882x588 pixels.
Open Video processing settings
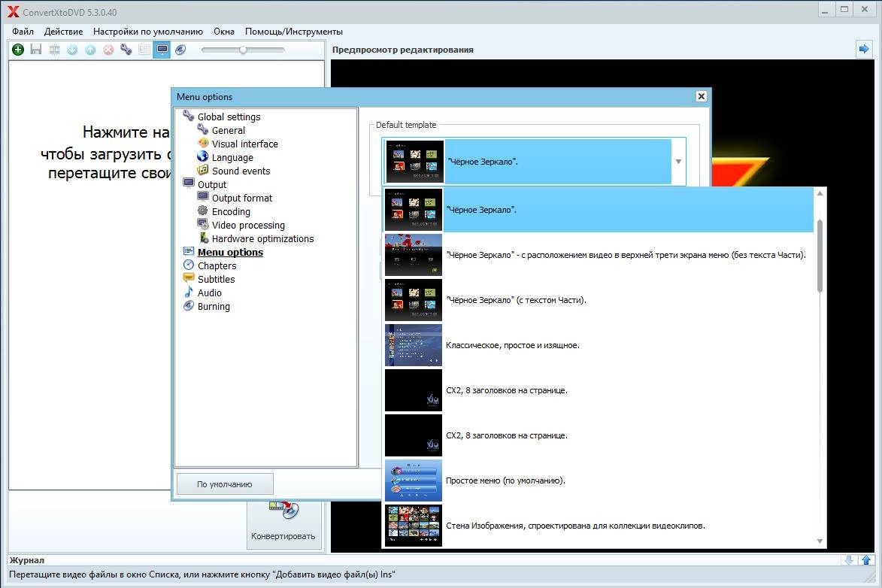point(248,225)
